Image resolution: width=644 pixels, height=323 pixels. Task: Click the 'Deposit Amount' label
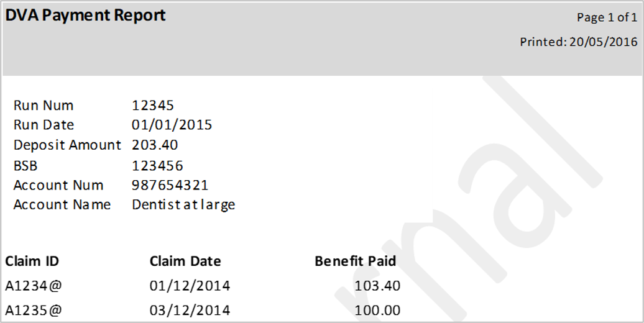click(x=67, y=145)
